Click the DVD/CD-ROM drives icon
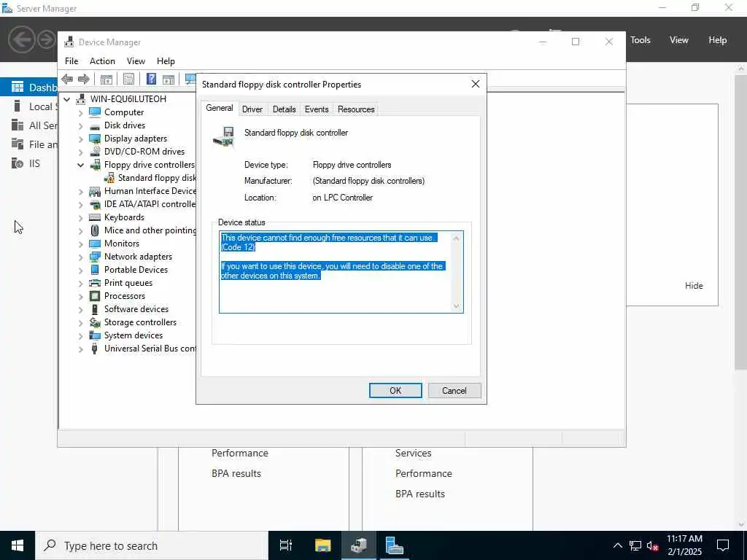 [x=95, y=152]
